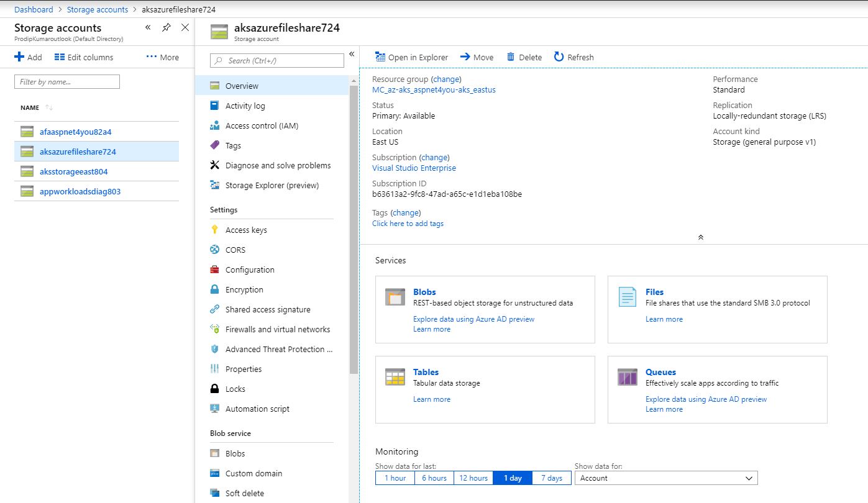
Task: Collapse the Storage accounts blade with chevrons
Action: coord(148,27)
